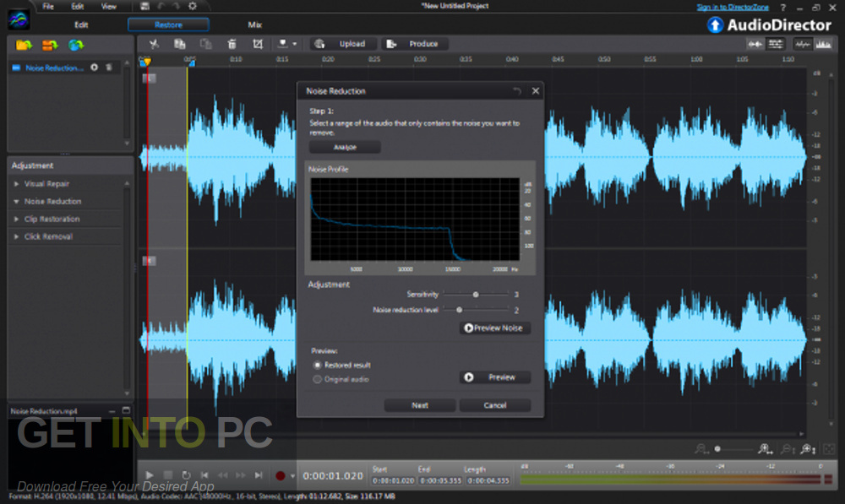Click the Copy icon in toolbar
The width and height of the screenshot is (845, 504).
[x=179, y=44]
